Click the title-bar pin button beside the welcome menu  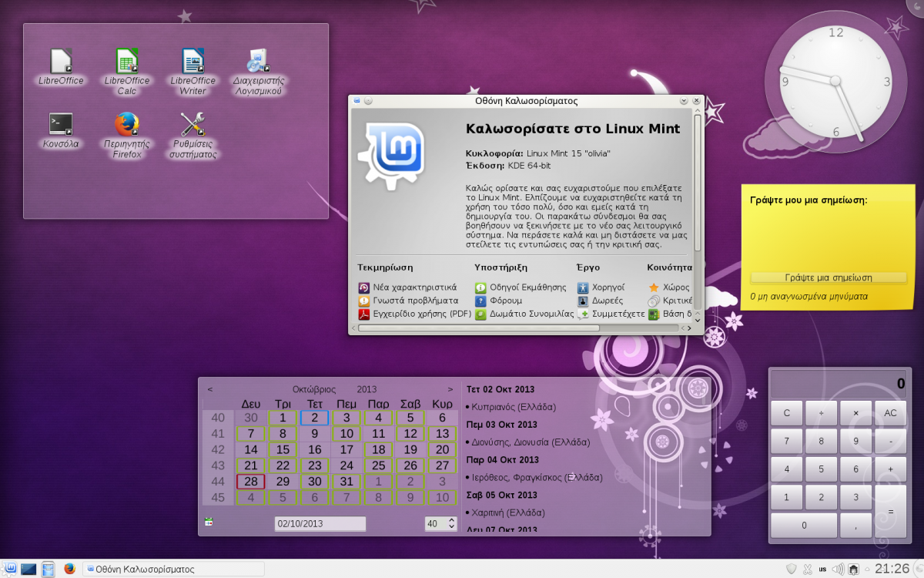[368, 100]
